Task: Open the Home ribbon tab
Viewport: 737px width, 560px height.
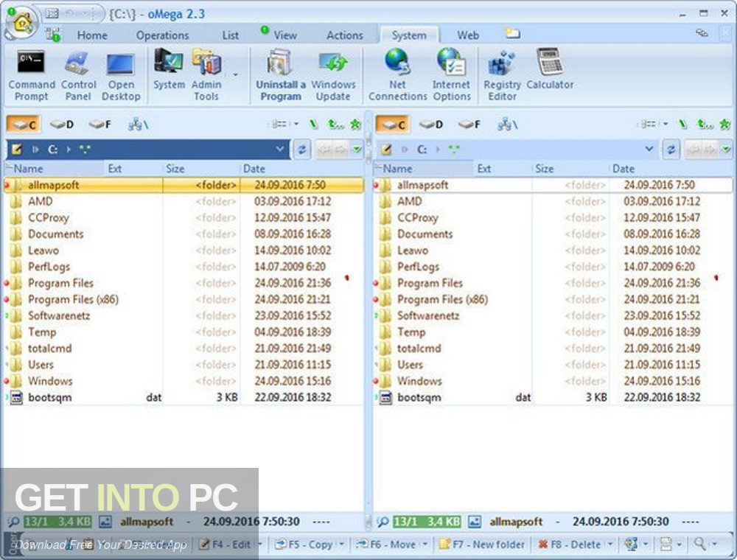Action: point(92,35)
